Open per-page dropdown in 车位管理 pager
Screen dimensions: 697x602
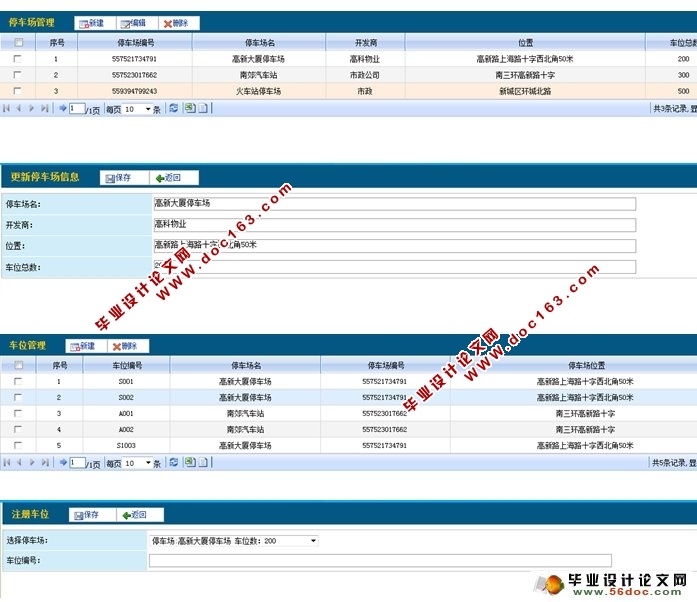click(138, 463)
